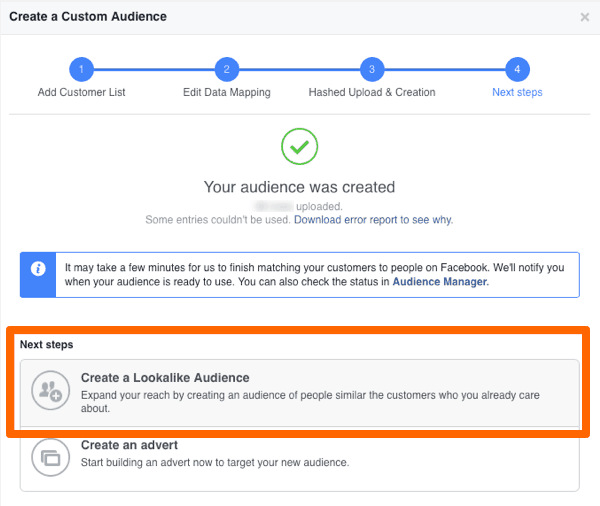Click the blue info icon in the notice
Screen dimensions: 600x506
pyautogui.click(x=38, y=269)
